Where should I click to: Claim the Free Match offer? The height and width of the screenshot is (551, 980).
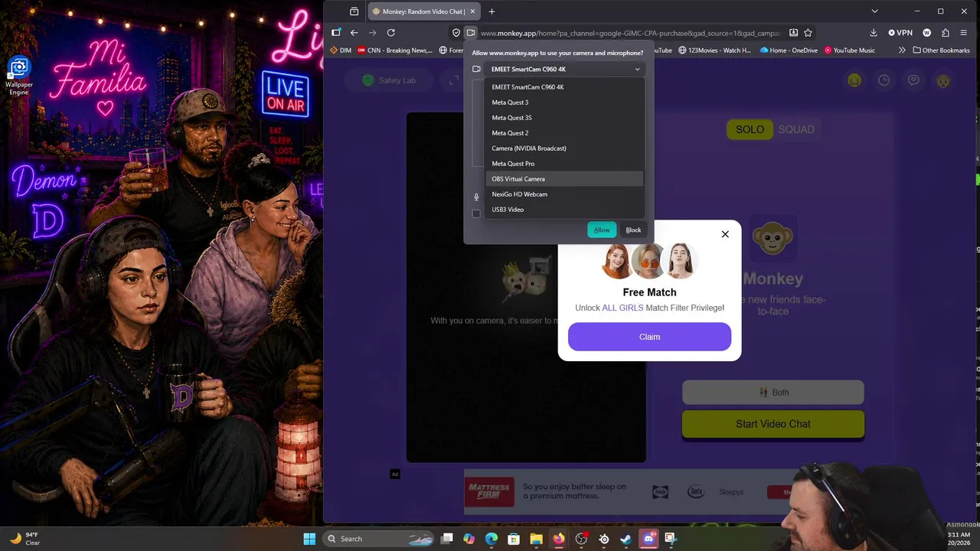(649, 337)
